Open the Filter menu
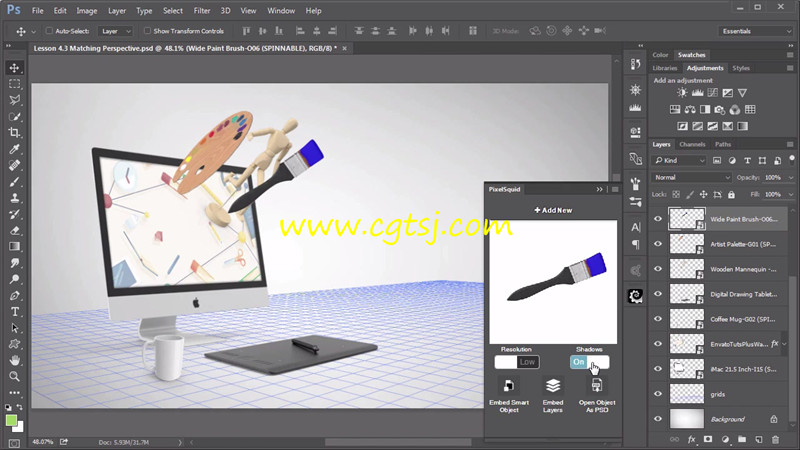800x450 pixels. (x=202, y=10)
